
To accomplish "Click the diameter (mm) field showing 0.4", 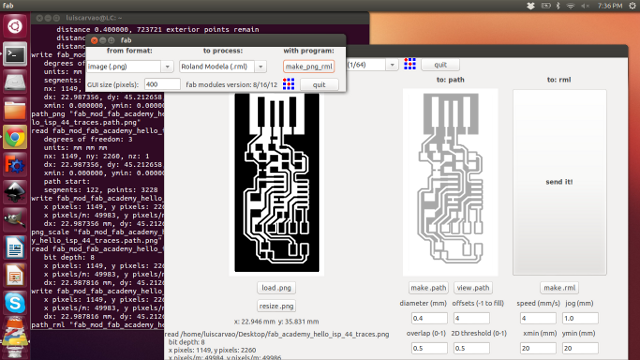I will (x=429, y=318).
